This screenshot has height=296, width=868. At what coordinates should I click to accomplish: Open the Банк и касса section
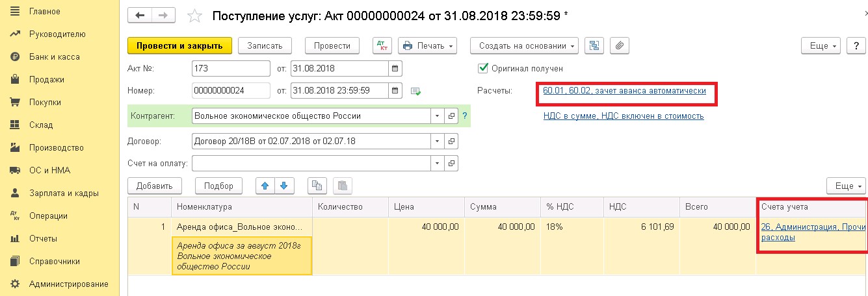click(x=54, y=57)
